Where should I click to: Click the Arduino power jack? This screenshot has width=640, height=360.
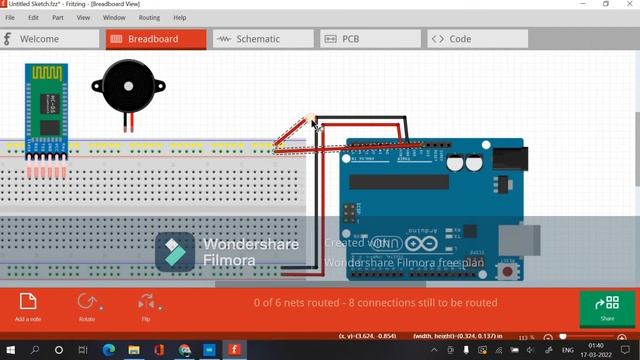click(x=510, y=159)
